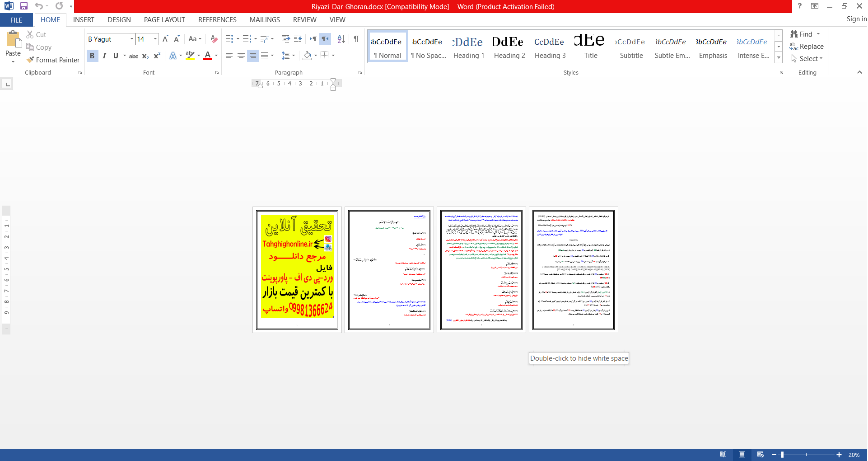
Task: Click the Paste clipboard icon
Action: pos(13,40)
